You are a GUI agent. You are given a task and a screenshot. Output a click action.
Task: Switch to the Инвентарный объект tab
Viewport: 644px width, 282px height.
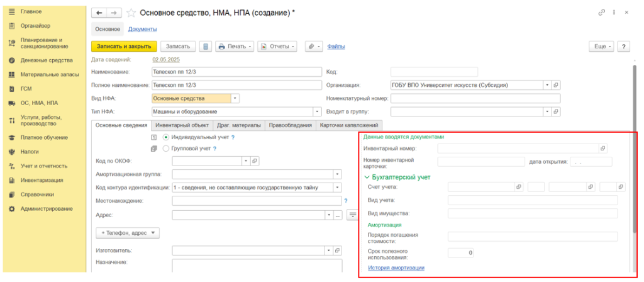[182, 125]
